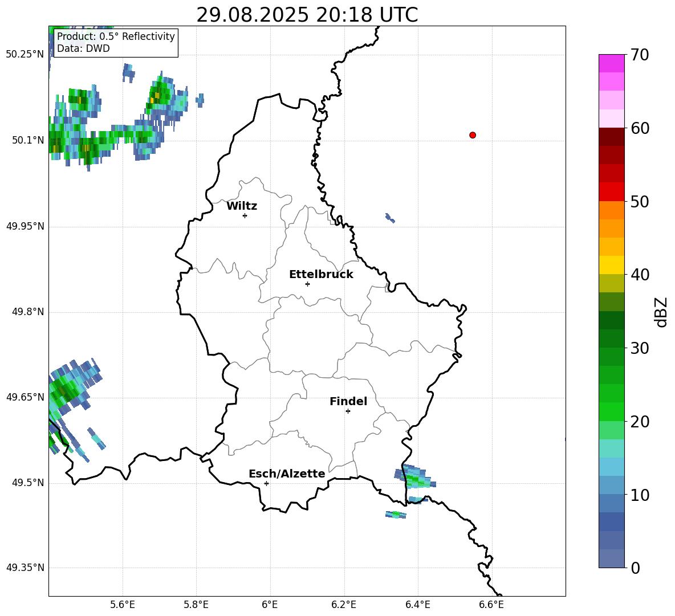The width and height of the screenshot is (675, 616).
Task: Click the 6.2°E longitude label
Action: pyautogui.click(x=344, y=605)
